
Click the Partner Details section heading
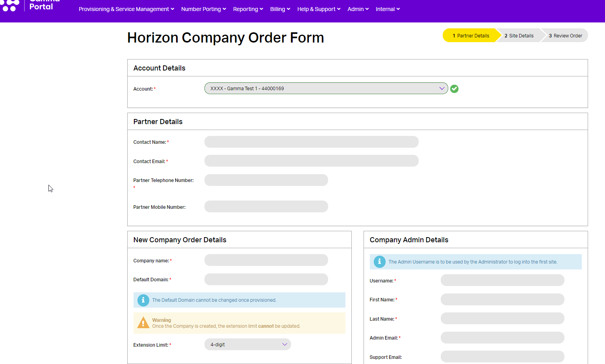[158, 122]
